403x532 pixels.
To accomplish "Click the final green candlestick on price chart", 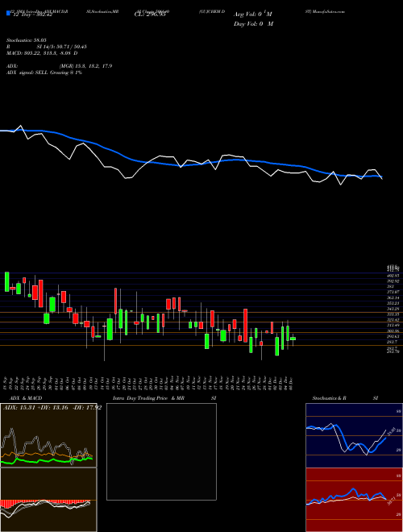I will (x=293, y=339).
